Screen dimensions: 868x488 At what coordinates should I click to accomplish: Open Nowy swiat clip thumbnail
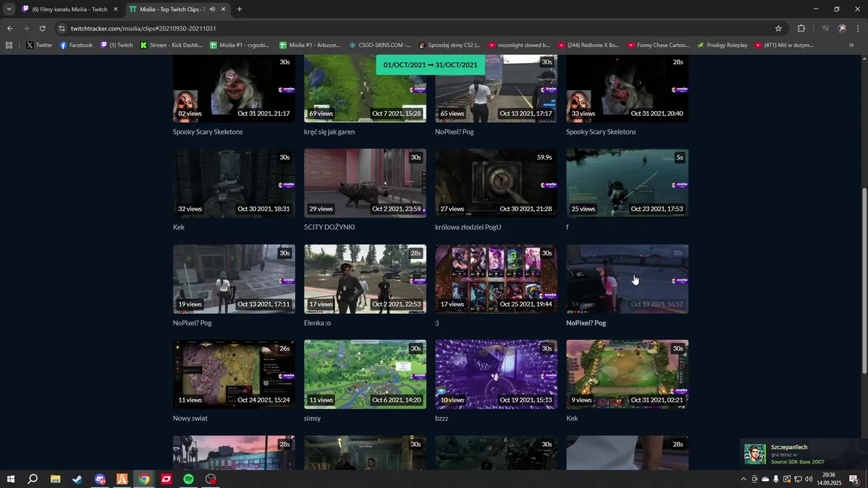234,374
